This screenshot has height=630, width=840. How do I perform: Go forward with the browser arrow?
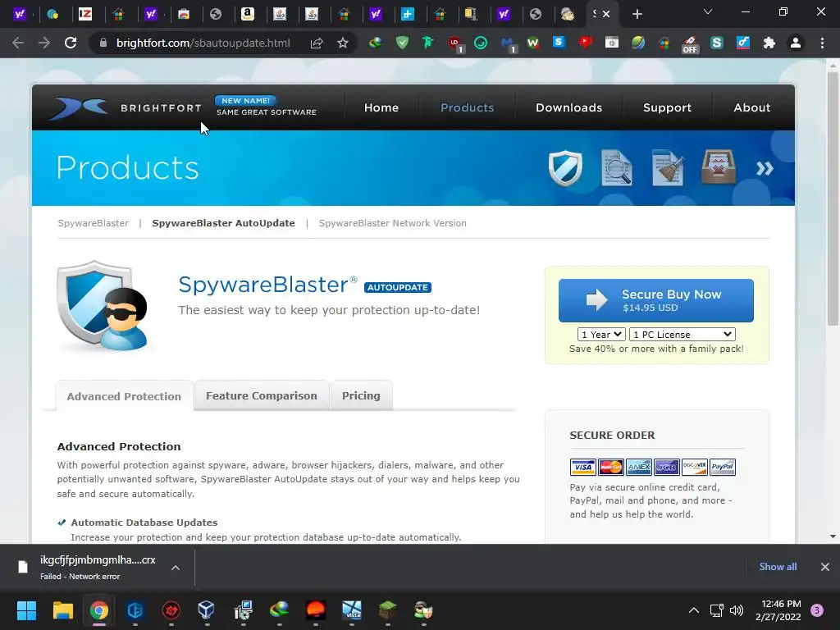[x=44, y=43]
